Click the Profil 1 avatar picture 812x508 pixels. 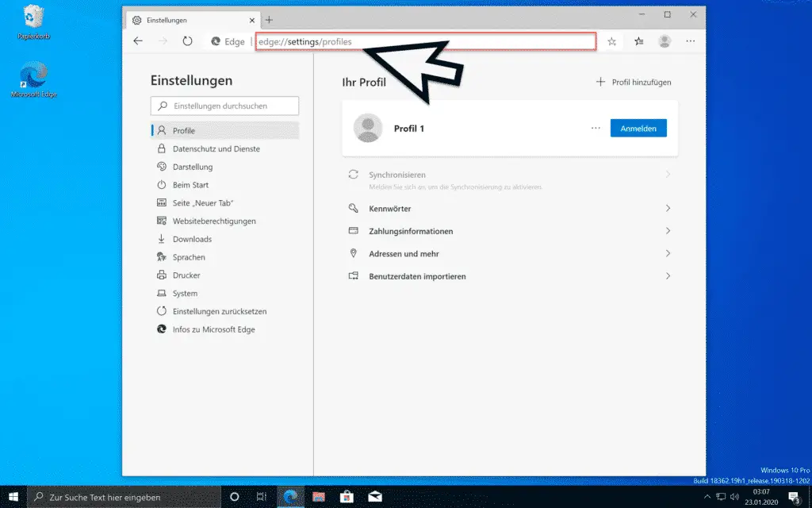click(x=368, y=128)
